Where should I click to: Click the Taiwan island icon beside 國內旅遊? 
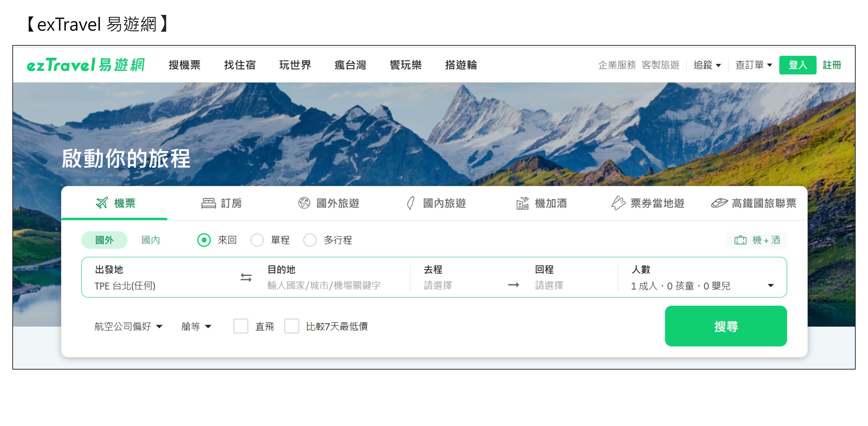(410, 203)
